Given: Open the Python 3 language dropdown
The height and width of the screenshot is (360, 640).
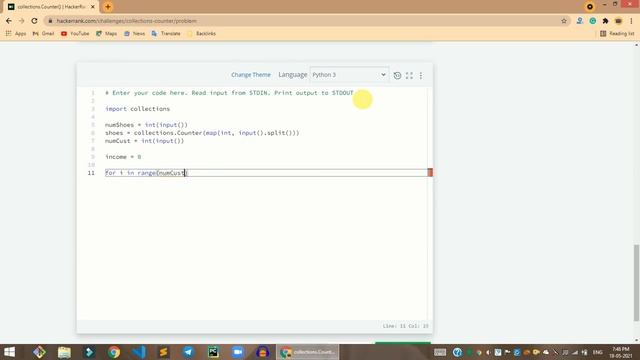Looking at the screenshot, I should pyautogui.click(x=349, y=75).
